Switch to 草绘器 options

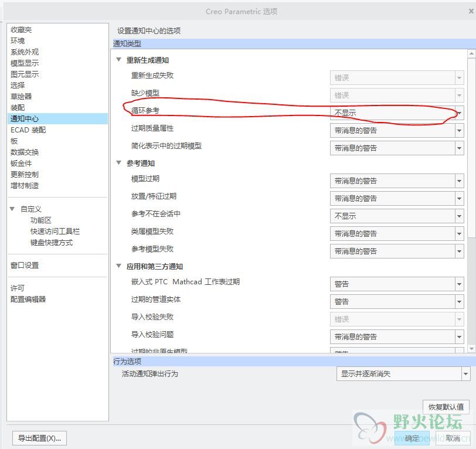(x=21, y=97)
